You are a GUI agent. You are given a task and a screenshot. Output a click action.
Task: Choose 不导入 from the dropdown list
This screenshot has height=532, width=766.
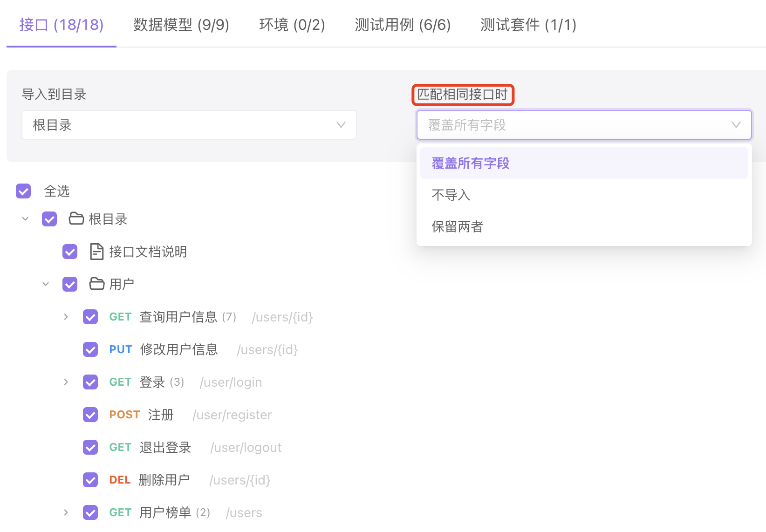click(451, 195)
